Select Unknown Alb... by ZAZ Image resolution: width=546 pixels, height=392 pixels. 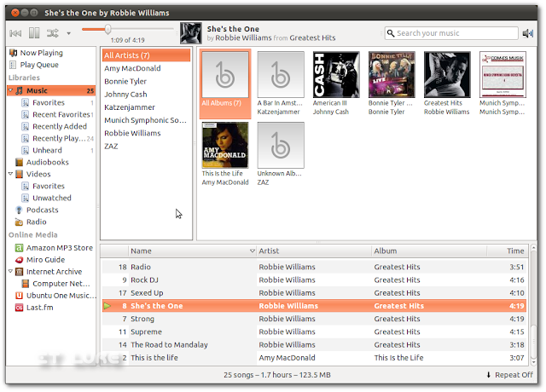point(281,154)
